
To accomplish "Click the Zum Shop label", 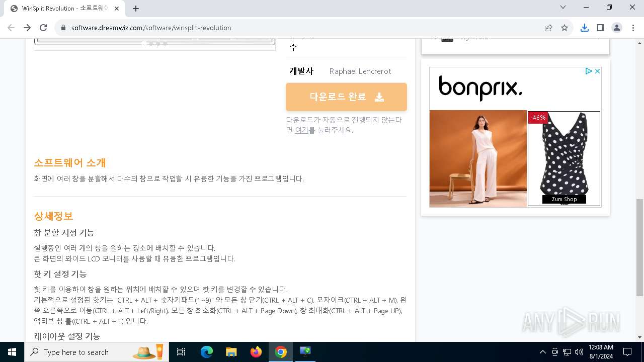I will 564,199.
